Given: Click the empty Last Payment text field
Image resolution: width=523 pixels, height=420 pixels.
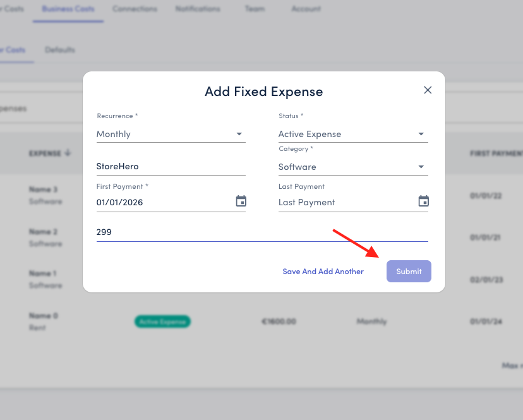Looking at the screenshot, I should click(344, 202).
